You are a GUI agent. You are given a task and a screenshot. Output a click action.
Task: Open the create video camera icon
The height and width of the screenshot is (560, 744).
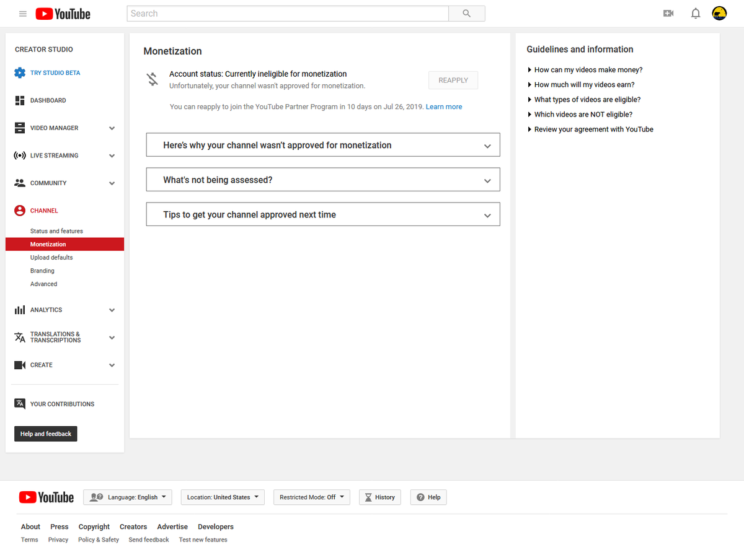pyautogui.click(x=668, y=14)
